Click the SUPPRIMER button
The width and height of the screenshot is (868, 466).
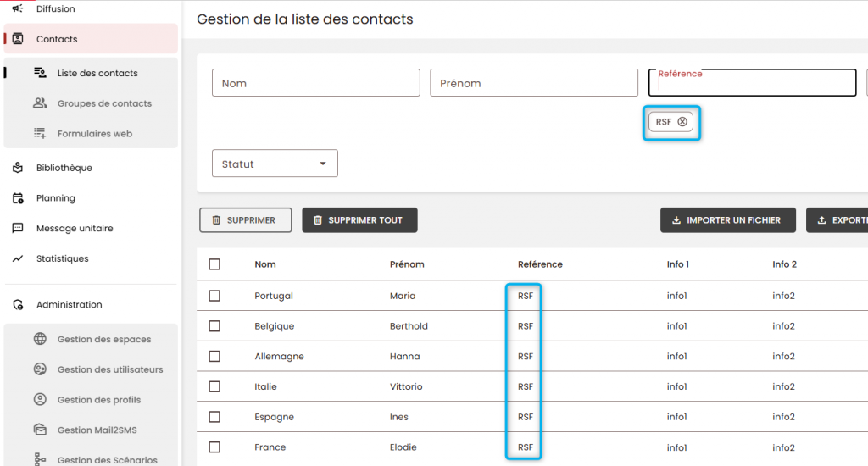(x=245, y=220)
